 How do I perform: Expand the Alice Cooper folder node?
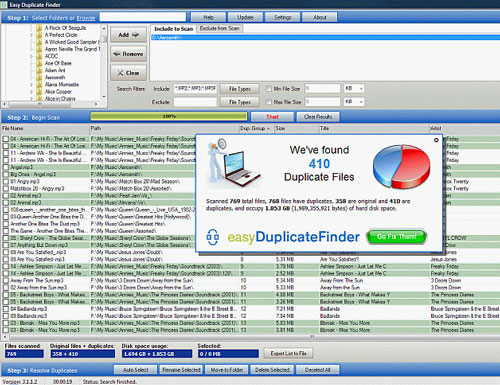[31, 92]
